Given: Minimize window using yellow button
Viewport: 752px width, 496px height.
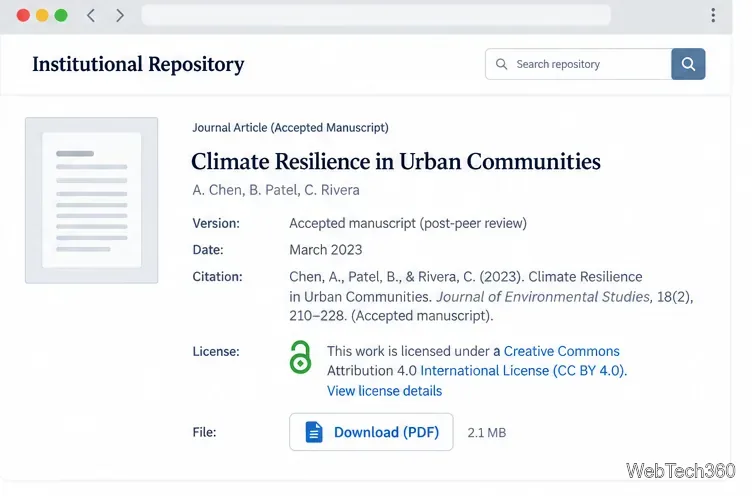Looking at the screenshot, I should (x=42, y=15).
